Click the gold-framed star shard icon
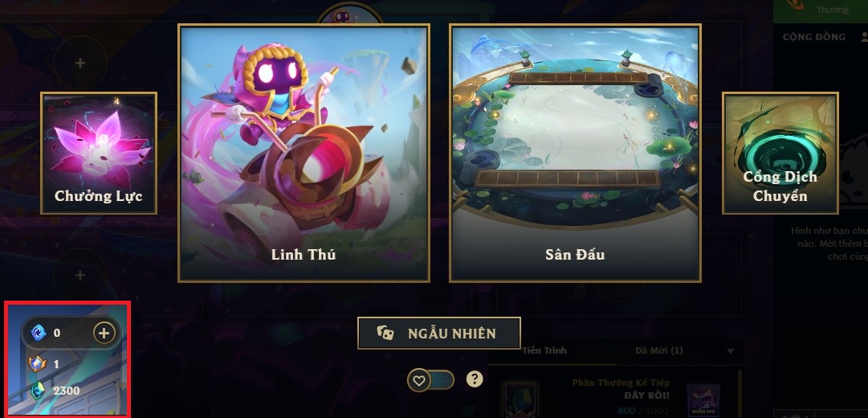 (x=37, y=363)
